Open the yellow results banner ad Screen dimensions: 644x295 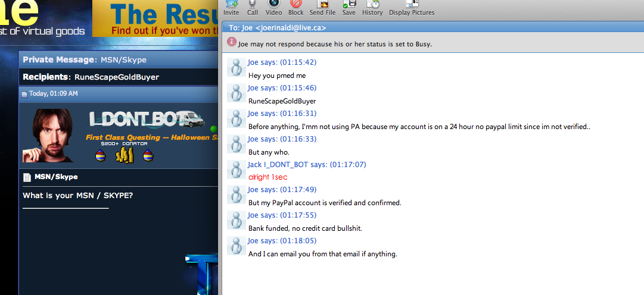point(155,18)
